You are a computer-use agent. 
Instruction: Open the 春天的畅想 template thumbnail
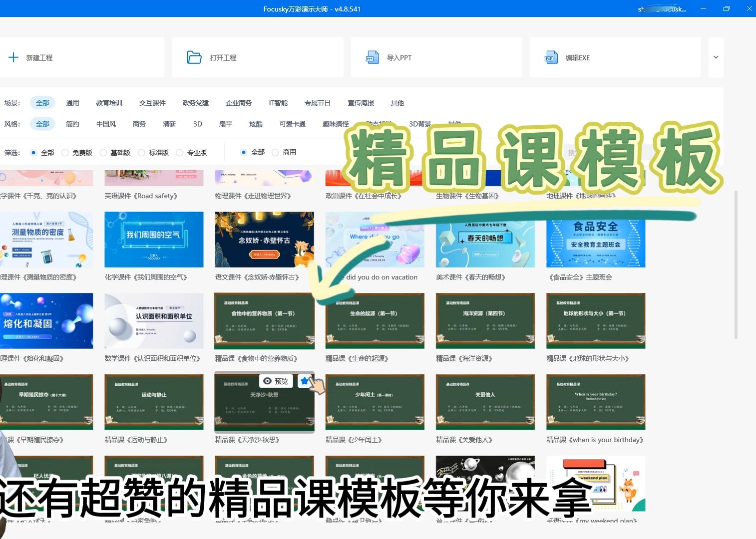click(485, 240)
